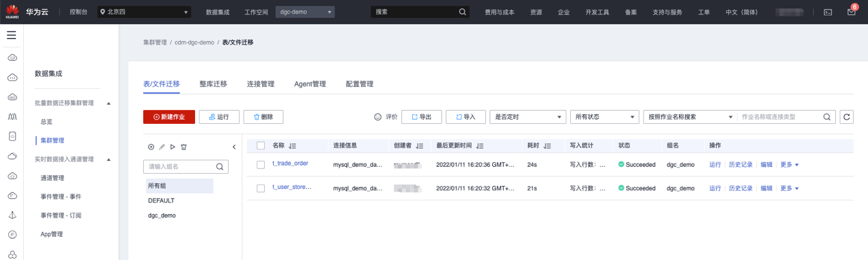The width and height of the screenshot is (868, 260).
Task: Click the add group plus icon
Action: click(151, 147)
